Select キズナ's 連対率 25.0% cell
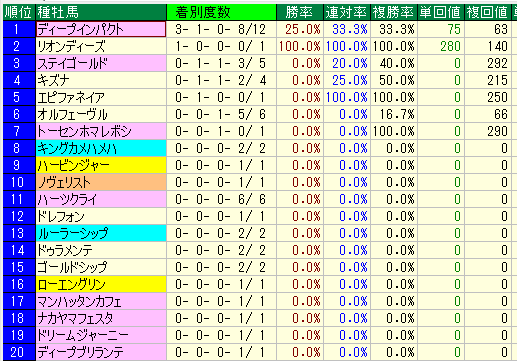The width and height of the screenshot is (517, 361). pos(347,80)
